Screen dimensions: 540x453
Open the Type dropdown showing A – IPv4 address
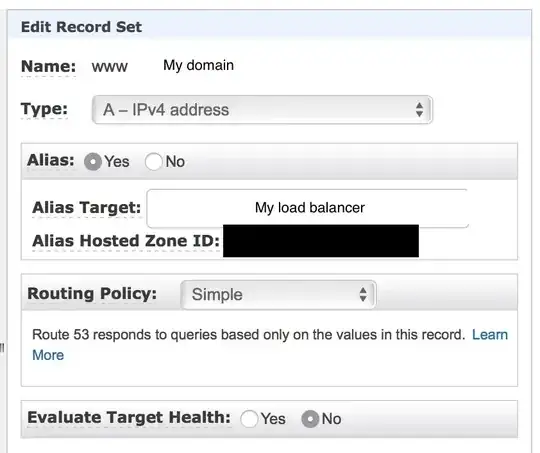coord(262,110)
